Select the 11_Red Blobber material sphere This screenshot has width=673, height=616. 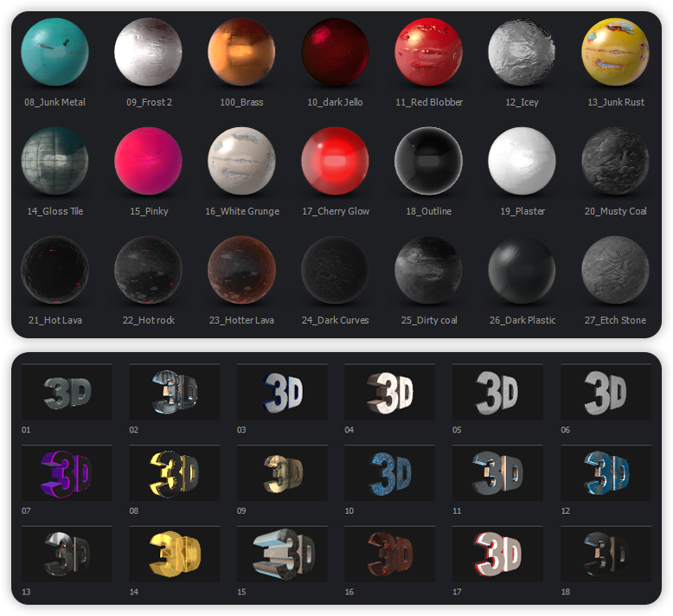[429, 52]
